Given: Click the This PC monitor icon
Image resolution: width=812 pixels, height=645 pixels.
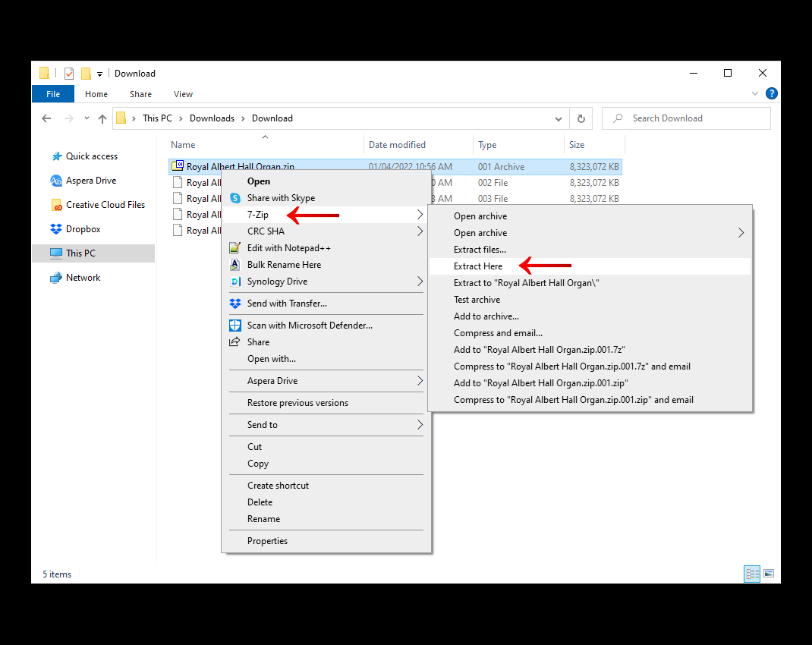Looking at the screenshot, I should coord(56,253).
